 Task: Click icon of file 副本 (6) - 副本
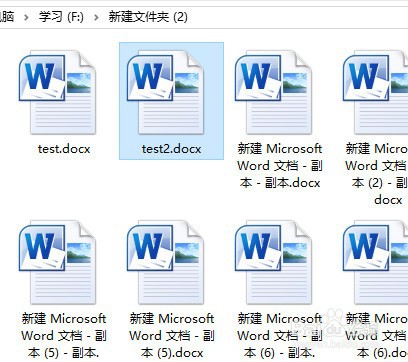click(273, 262)
